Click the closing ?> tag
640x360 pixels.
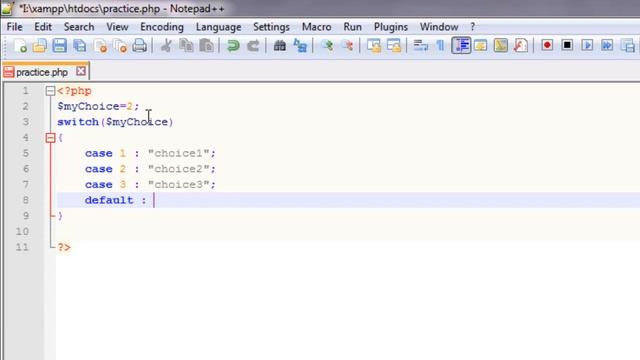click(x=64, y=247)
